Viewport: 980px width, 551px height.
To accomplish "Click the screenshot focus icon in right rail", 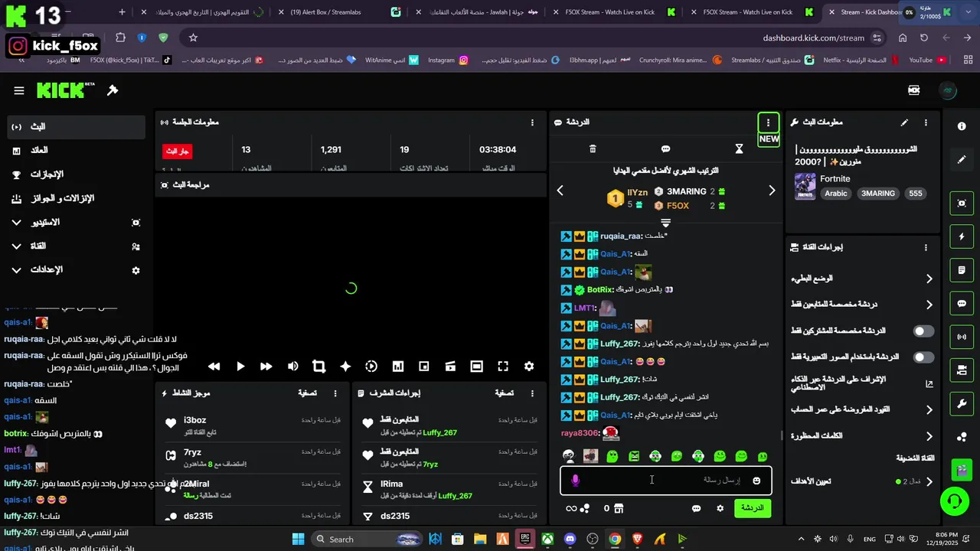I will 962,203.
